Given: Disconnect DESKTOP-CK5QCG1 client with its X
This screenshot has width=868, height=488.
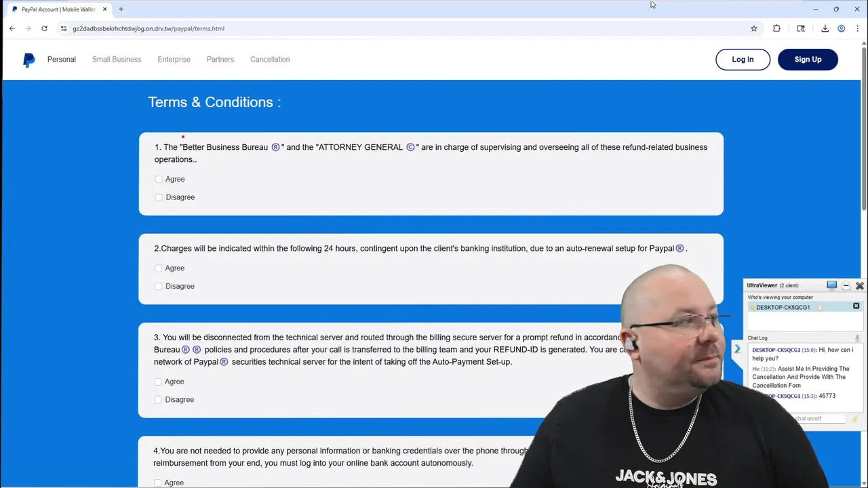Looking at the screenshot, I should pyautogui.click(x=856, y=306).
